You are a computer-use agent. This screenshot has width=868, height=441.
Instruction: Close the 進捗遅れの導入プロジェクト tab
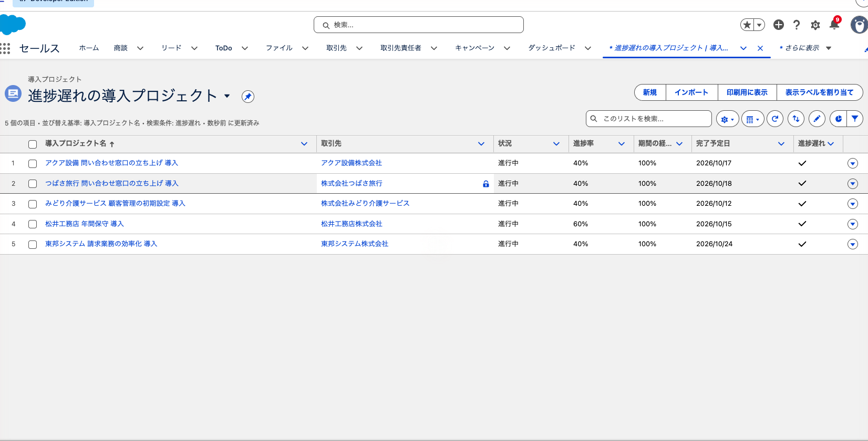760,48
